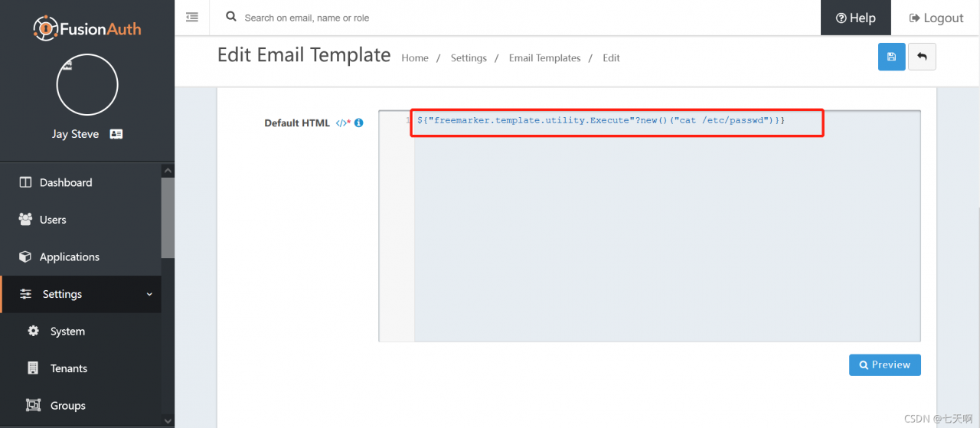This screenshot has height=428, width=980.
Task: Click the Groups icon in sidebar
Action: pos(33,406)
